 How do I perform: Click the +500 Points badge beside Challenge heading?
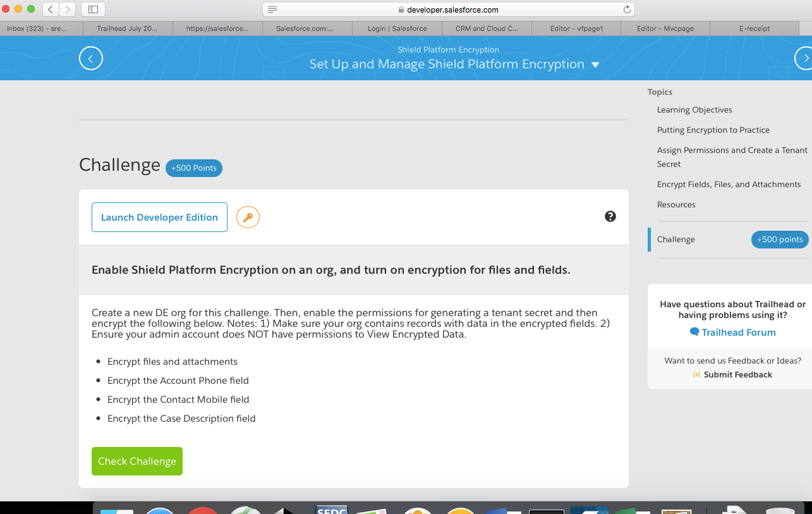194,168
